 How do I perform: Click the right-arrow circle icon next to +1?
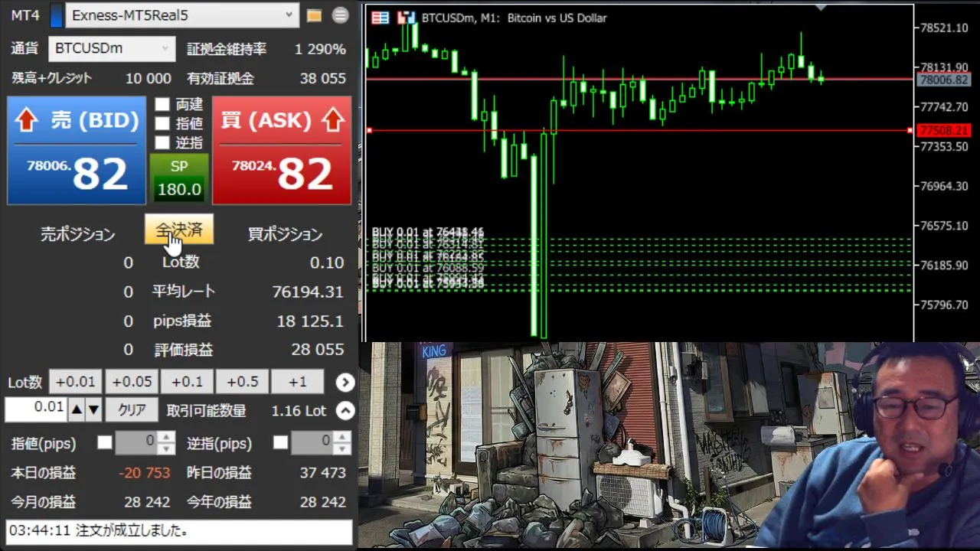click(345, 382)
